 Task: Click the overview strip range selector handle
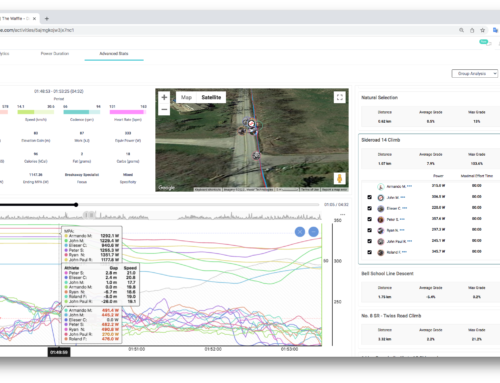click(90, 215)
